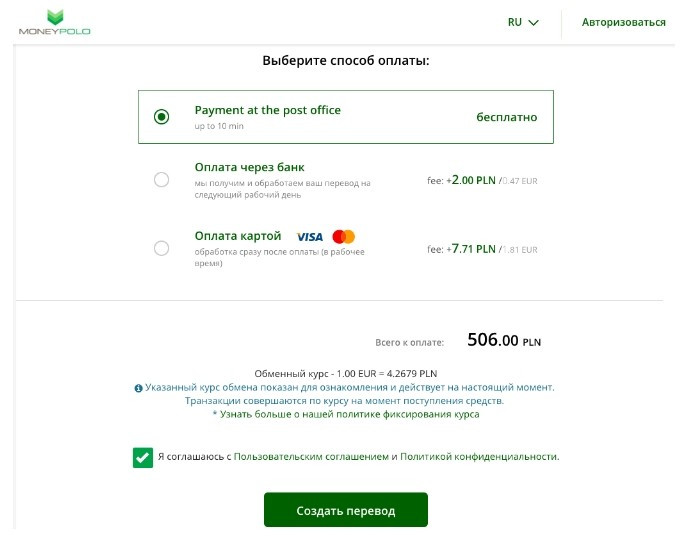Open the RU language dropdown
This screenshot has height=540, width=700.
pos(523,22)
